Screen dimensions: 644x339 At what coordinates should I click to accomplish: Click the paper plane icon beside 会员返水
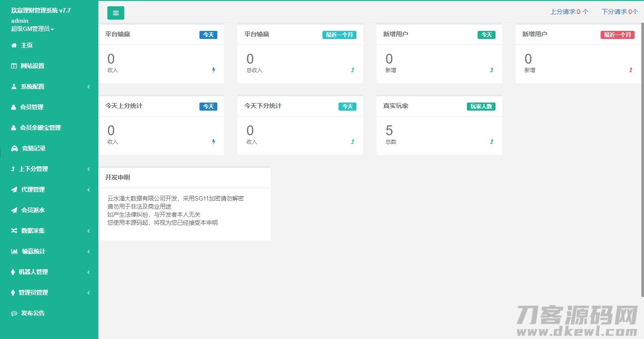(14, 210)
